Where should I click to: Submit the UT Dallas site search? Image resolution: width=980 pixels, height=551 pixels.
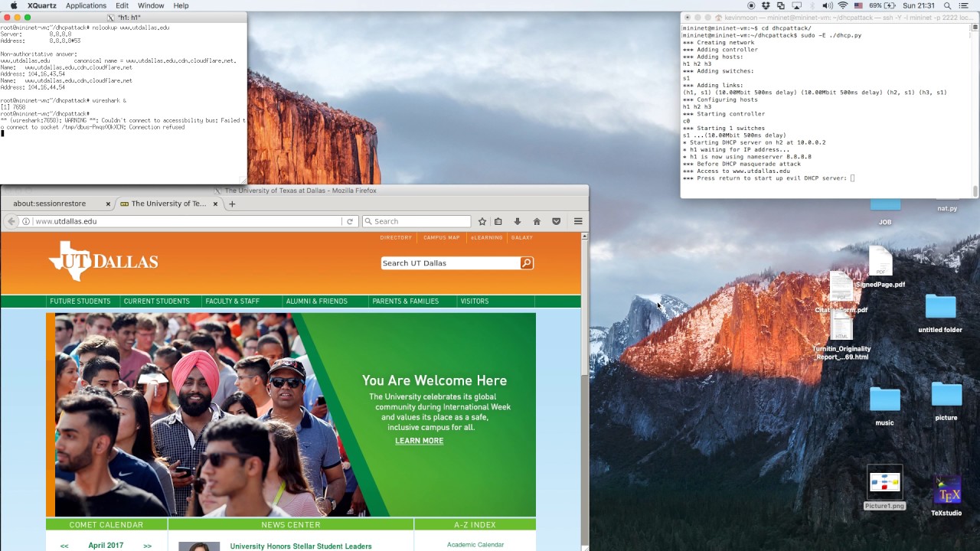pyautogui.click(x=527, y=263)
